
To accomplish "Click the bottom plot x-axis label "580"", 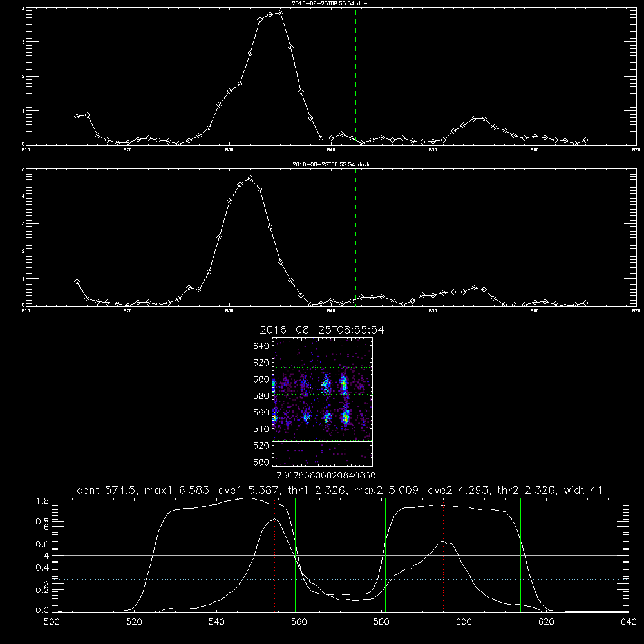I will click(x=381, y=622).
